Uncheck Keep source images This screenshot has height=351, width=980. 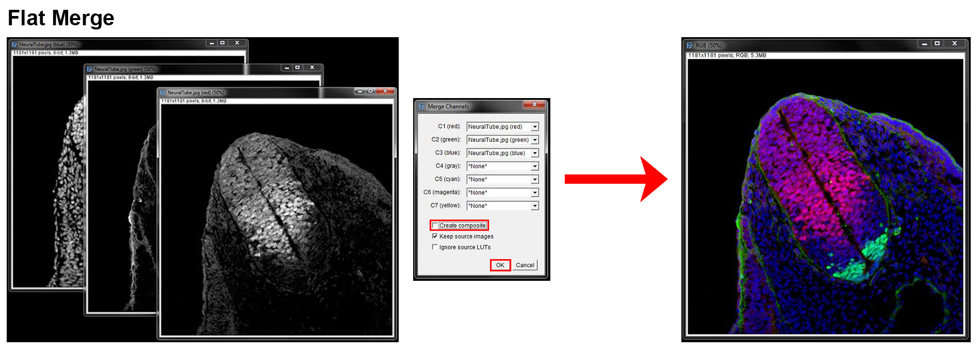[435, 236]
